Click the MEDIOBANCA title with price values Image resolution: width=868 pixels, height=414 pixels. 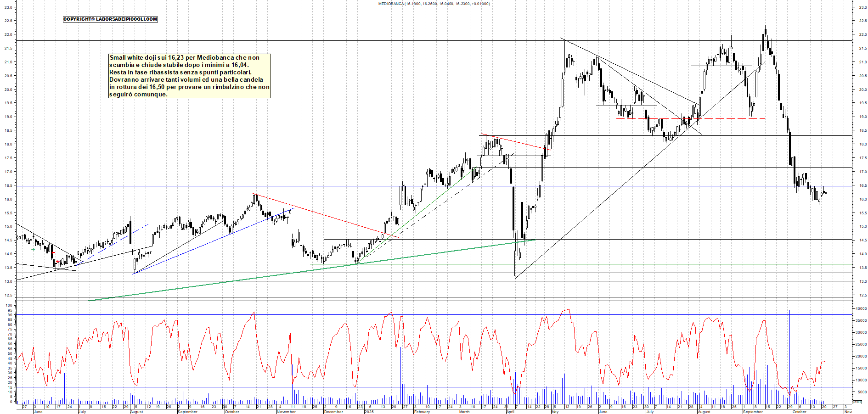pos(434,4)
